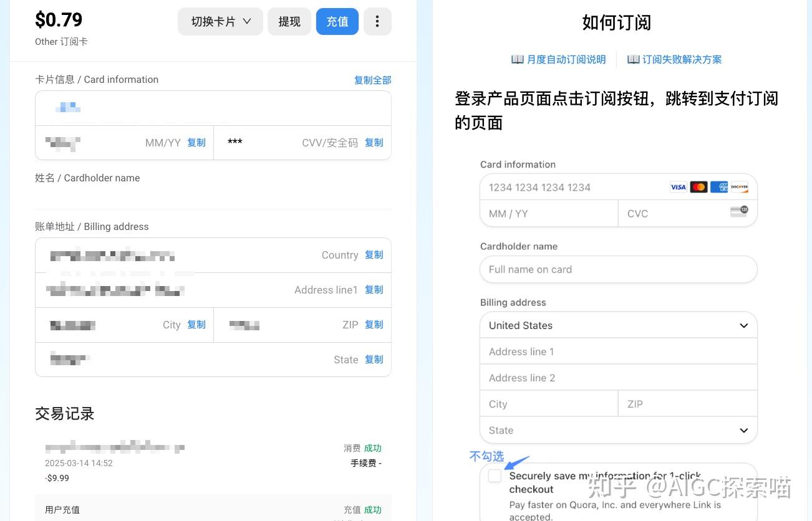Click 复制全部 to copy all card info

click(x=372, y=80)
